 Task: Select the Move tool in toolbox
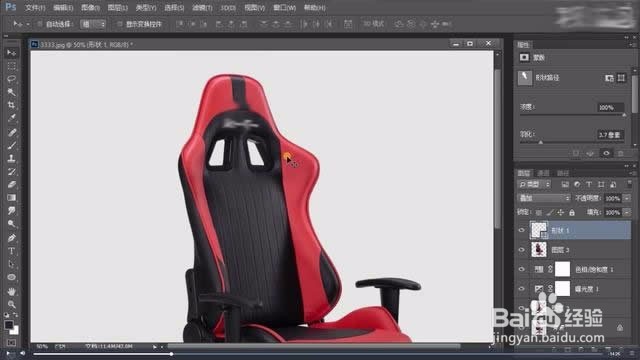point(11,53)
